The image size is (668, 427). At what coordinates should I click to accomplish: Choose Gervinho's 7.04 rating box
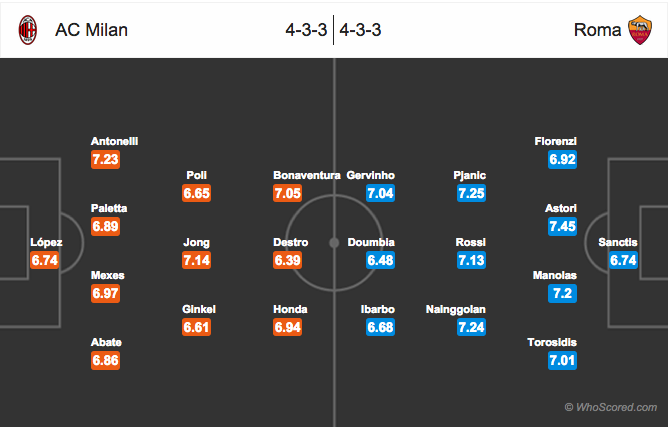(380, 193)
